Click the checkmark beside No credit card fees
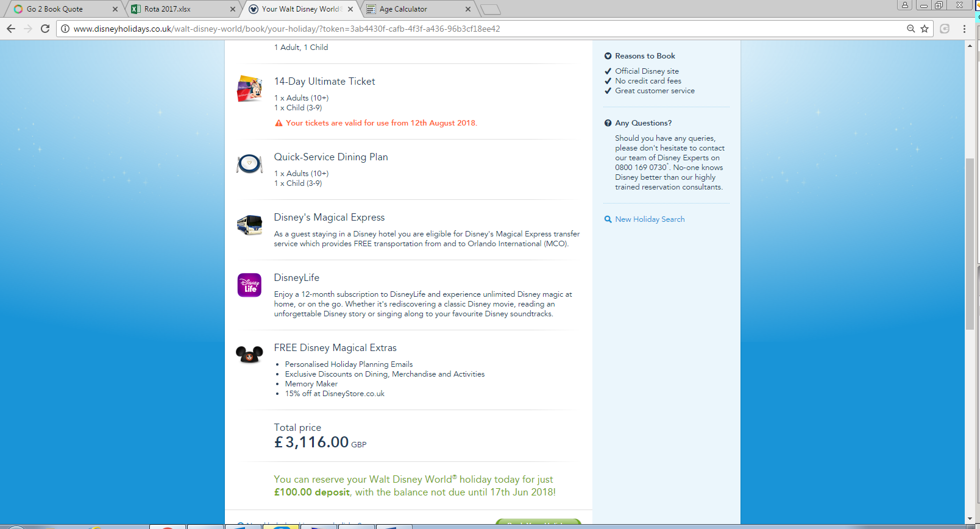The image size is (980, 529). click(x=608, y=81)
